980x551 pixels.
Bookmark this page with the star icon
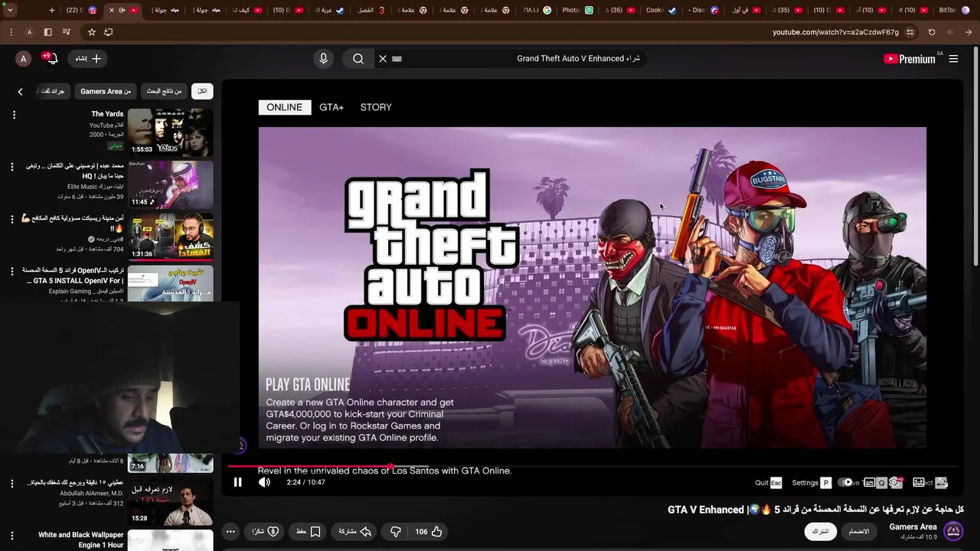pos(92,32)
